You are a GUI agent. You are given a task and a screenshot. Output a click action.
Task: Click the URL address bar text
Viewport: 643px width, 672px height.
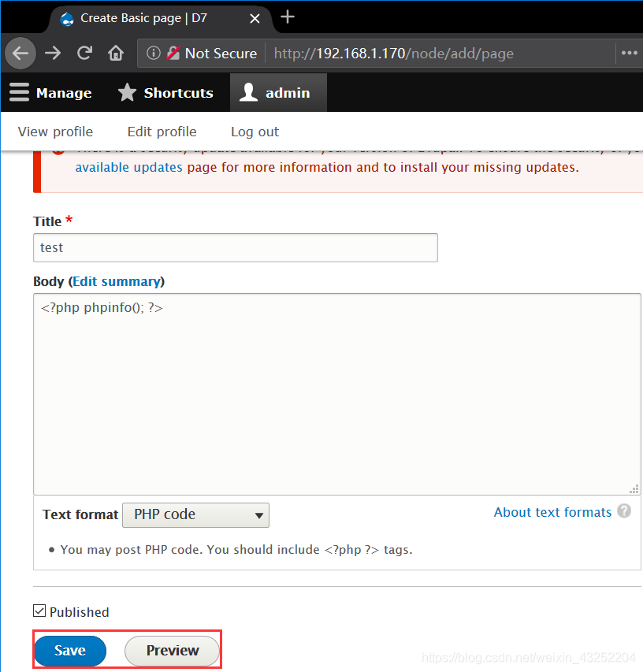393,54
